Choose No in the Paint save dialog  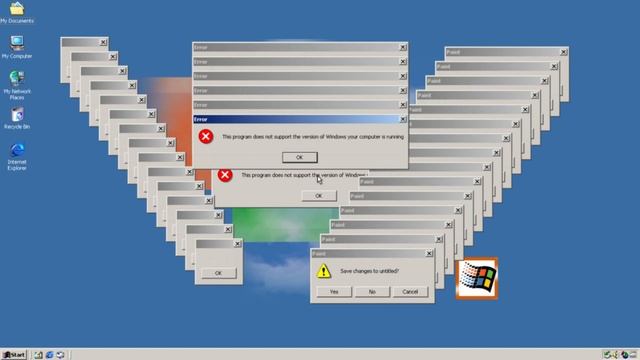[x=372, y=292]
